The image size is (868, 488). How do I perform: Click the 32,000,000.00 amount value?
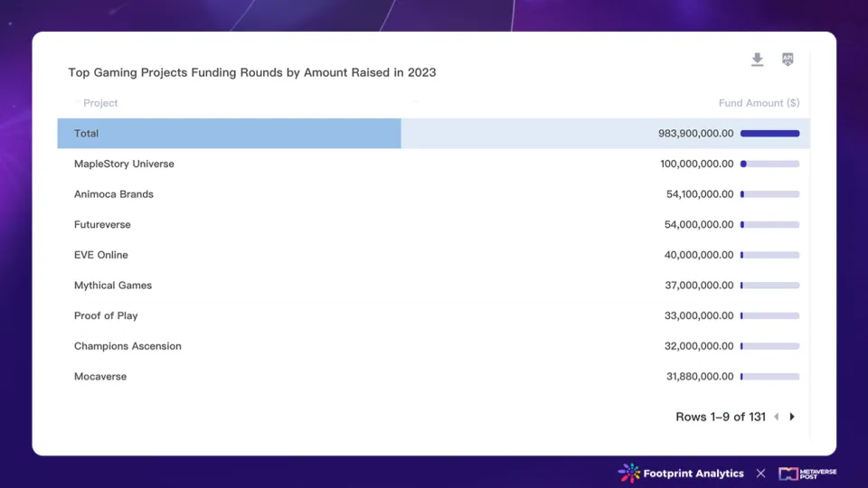click(699, 346)
